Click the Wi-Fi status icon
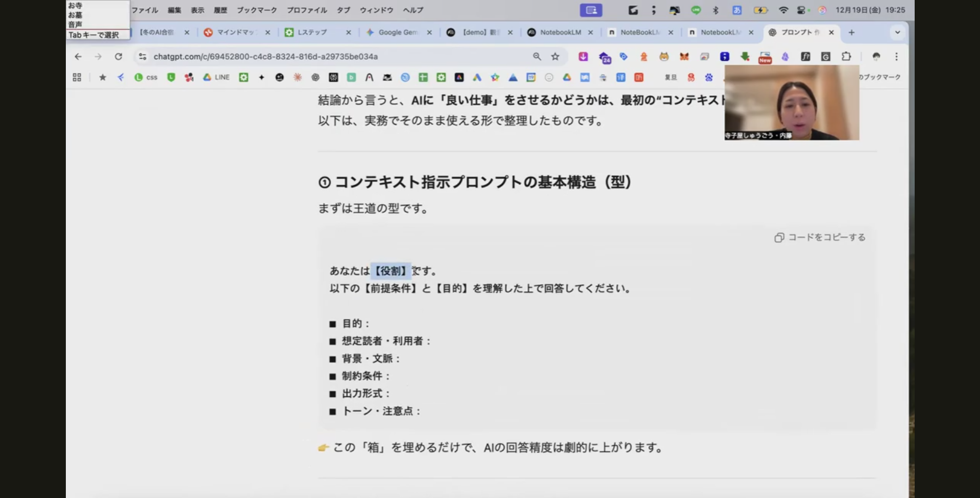980x498 pixels. tap(783, 10)
